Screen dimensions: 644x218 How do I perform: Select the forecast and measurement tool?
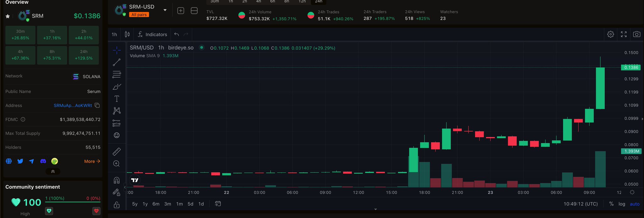117,123
